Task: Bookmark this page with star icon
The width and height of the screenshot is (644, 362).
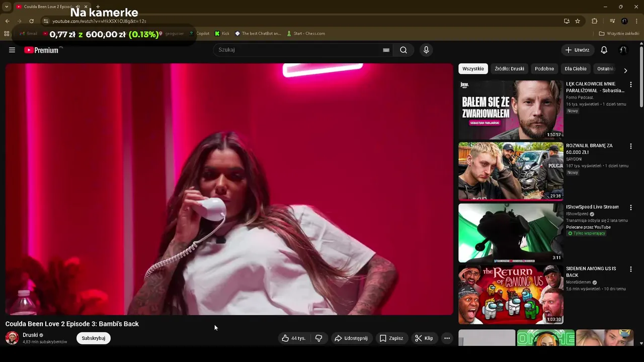Action: [578, 21]
